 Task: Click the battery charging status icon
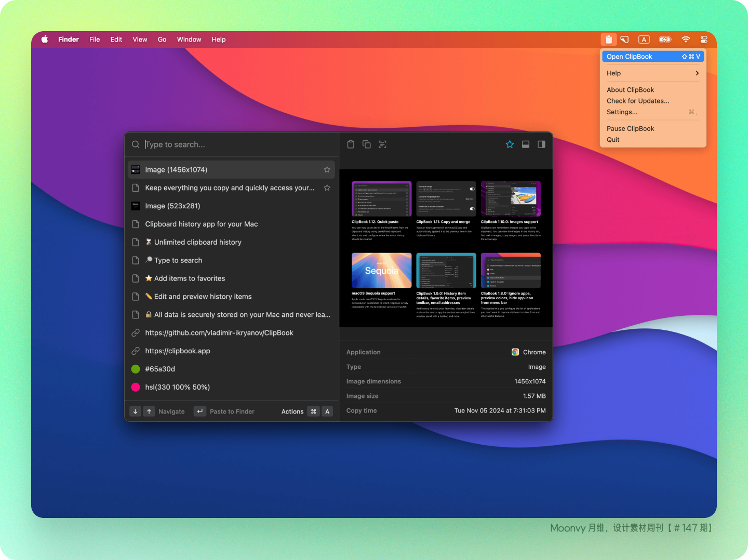coord(665,39)
